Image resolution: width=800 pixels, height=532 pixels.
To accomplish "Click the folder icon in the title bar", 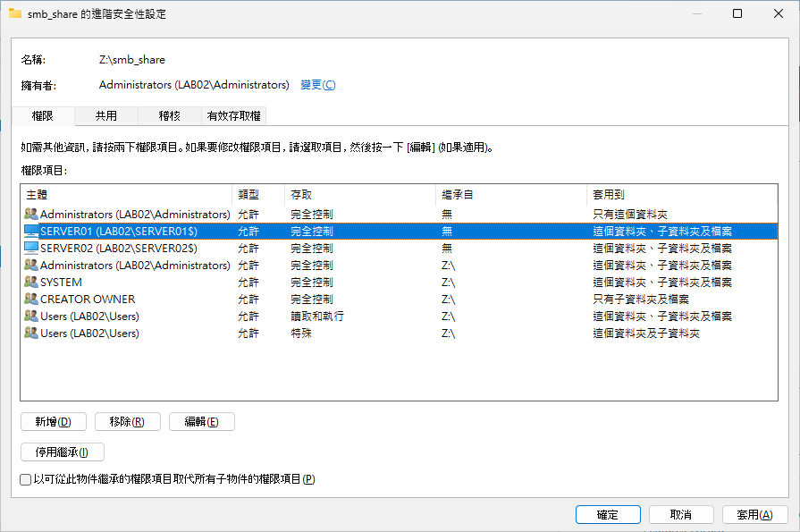I will (15, 13).
